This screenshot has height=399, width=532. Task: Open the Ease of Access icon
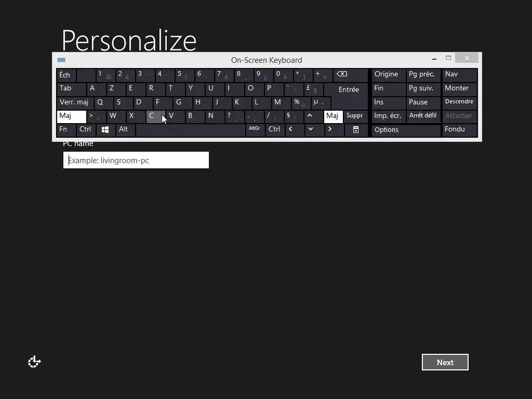pos(34,362)
